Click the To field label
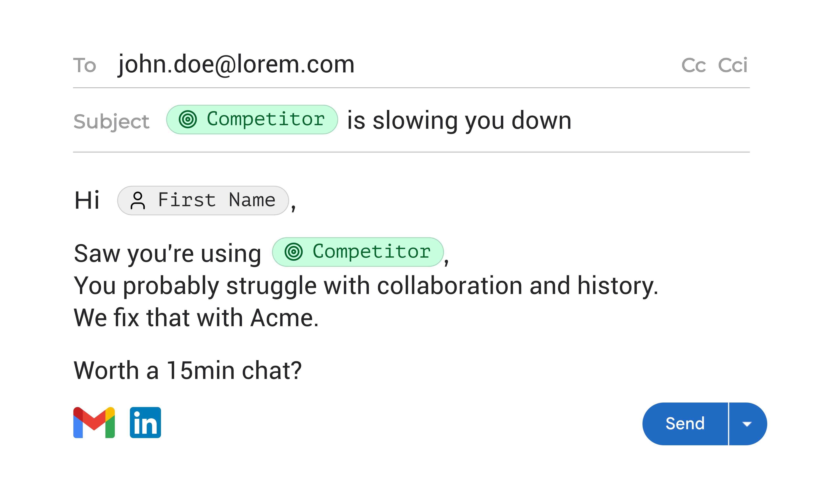Screen dimensions: 839x504 [x=85, y=65]
